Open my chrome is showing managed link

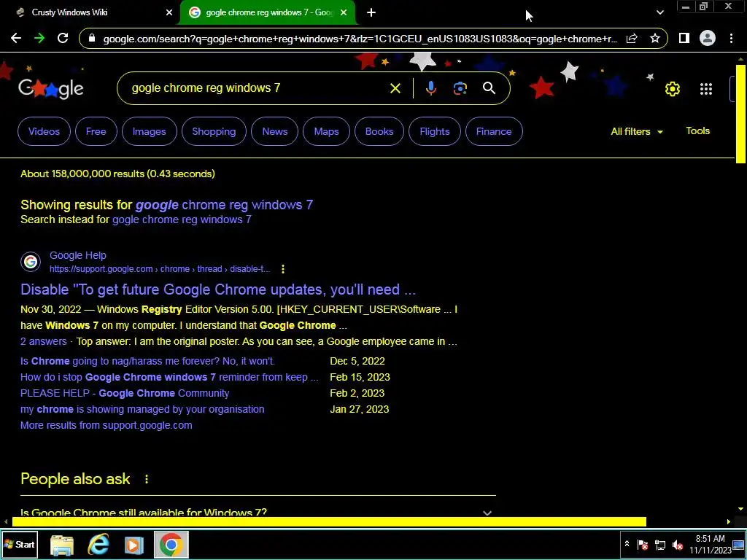pyautogui.click(x=142, y=410)
